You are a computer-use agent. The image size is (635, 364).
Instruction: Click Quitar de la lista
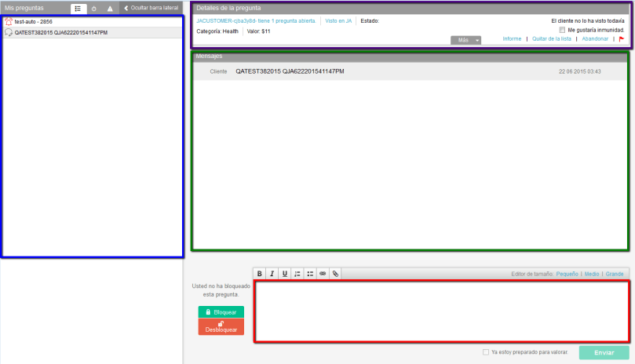tap(553, 38)
